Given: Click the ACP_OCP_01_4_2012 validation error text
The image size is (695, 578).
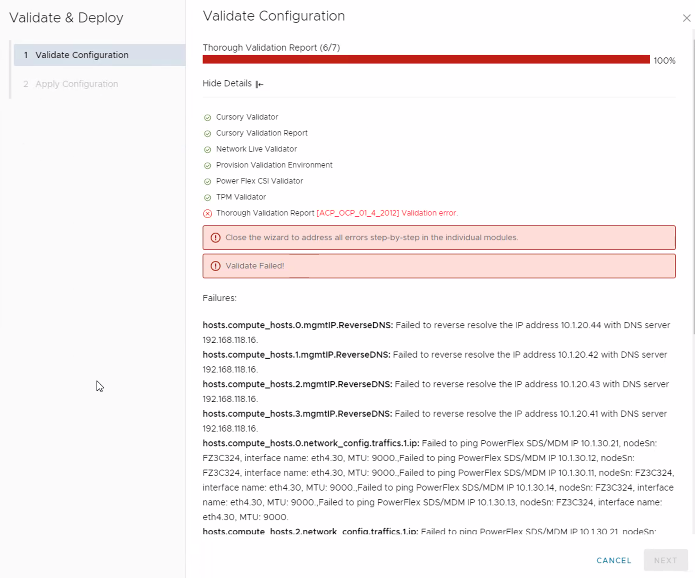Looking at the screenshot, I should [x=386, y=213].
